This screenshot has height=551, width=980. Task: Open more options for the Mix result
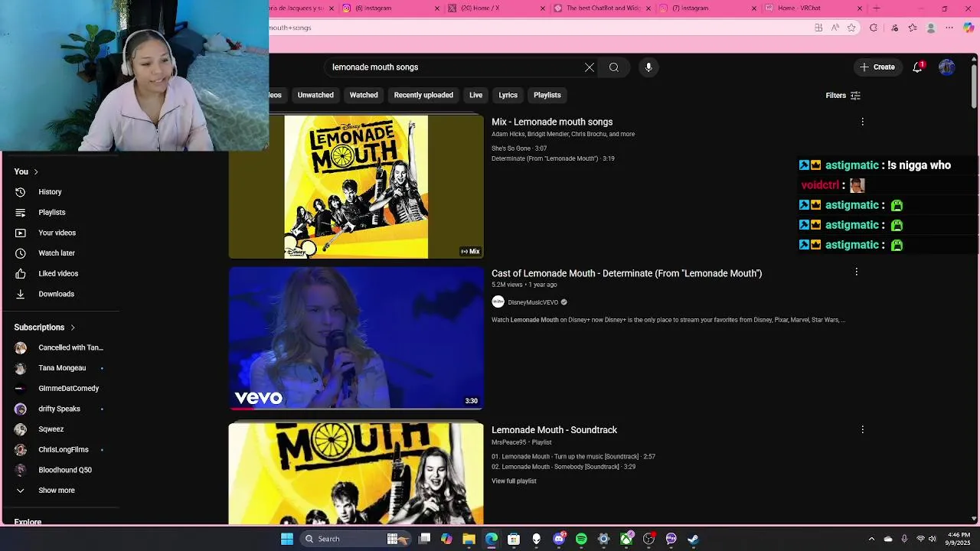pos(862,122)
